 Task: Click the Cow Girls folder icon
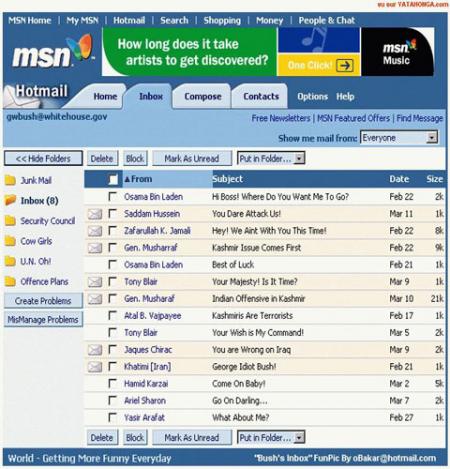click(x=10, y=241)
